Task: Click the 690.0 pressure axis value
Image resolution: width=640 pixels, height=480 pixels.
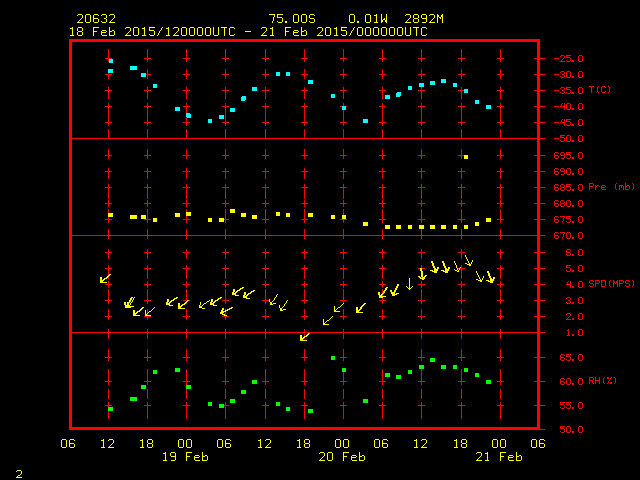Action: [x=569, y=172]
